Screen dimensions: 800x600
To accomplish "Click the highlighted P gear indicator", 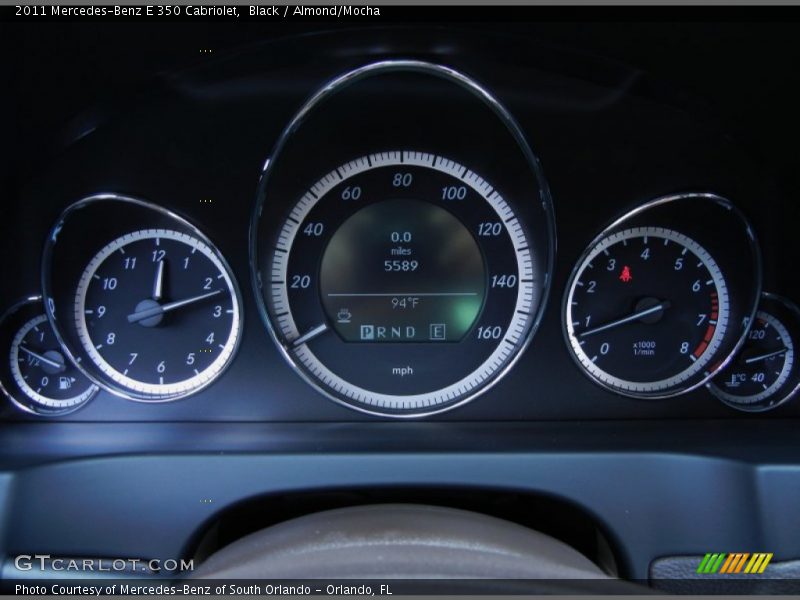I will pos(366,332).
